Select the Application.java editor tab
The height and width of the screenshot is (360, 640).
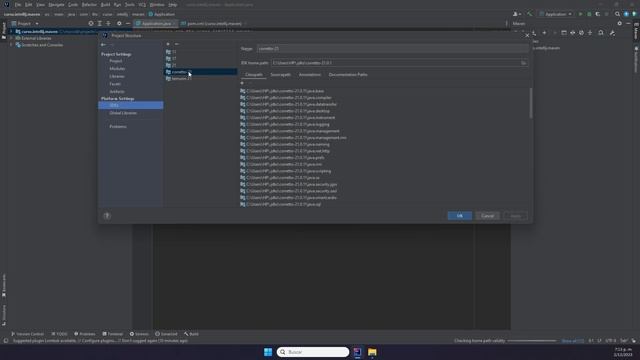point(156,24)
